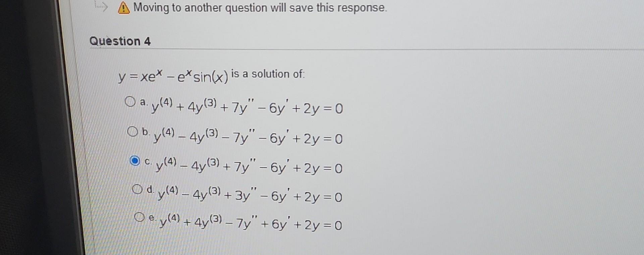Viewport: 644px width, 255px height.
Task: Click the option c equation text
Action: click(x=248, y=167)
